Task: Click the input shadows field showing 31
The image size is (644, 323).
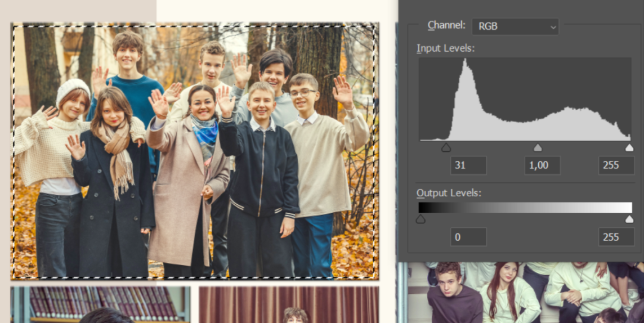Action: 468,165
